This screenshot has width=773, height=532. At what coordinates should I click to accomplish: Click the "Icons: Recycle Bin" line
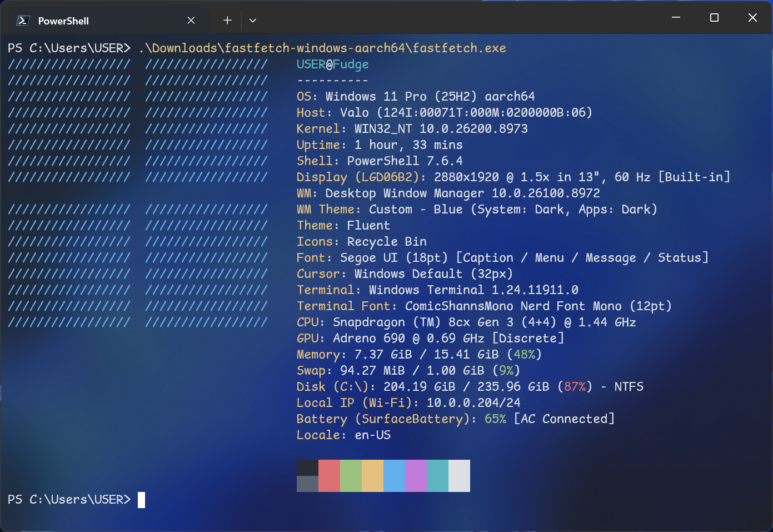pos(362,242)
